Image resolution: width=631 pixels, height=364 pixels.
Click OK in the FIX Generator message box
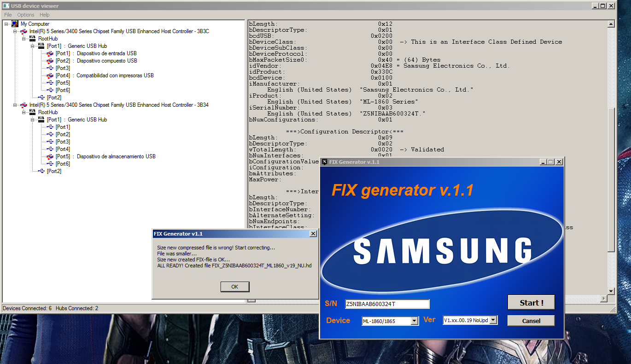(x=235, y=287)
